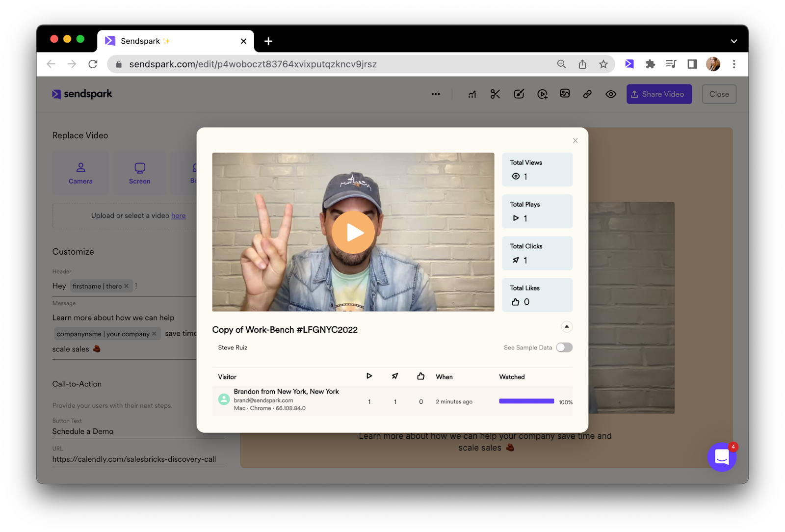The image size is (785, 532).
Task: Collapse the video details arrow
Action: point(567,327)
